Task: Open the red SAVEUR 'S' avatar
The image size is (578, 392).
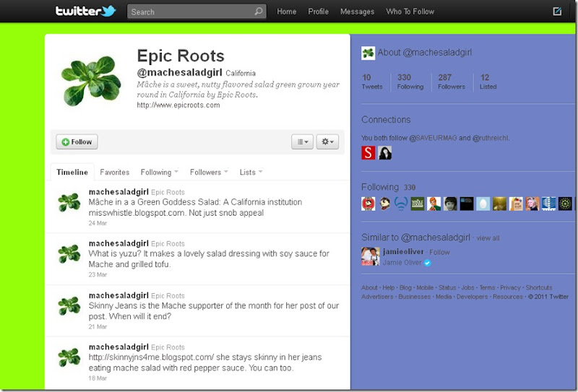Action: point(368,152)
